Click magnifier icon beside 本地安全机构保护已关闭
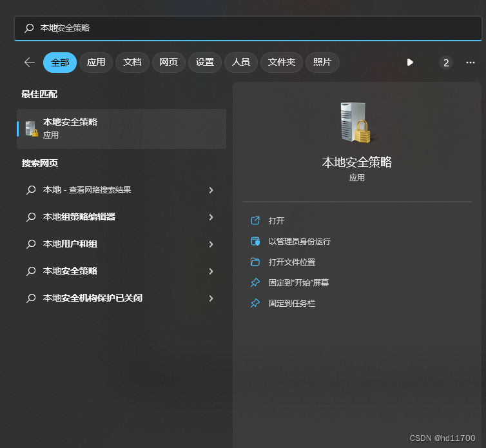The height and width of the screenshot is (448, 486). pyautogui.click(x=31, y=298)
